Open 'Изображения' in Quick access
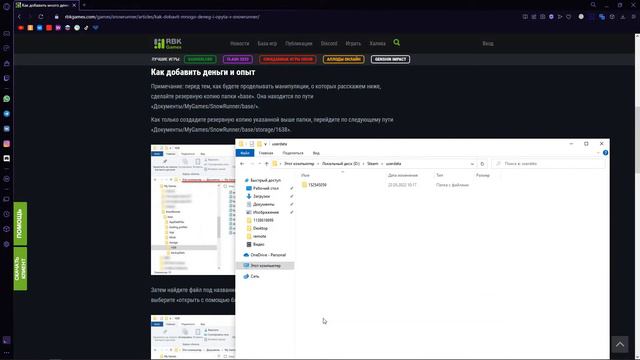The height and width of the screenshot is (360, 640). (x=266, y=212)
